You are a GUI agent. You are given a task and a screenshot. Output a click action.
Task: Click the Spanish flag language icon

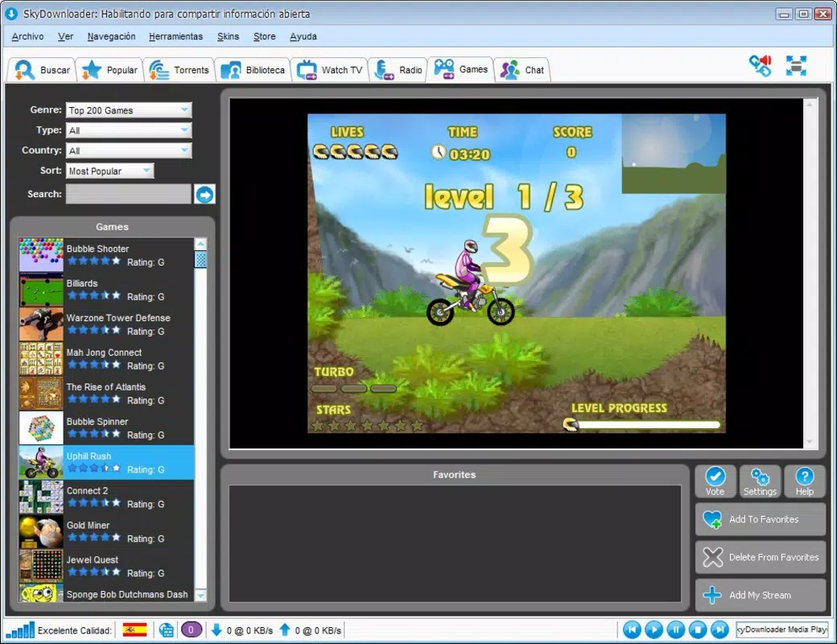135,630
